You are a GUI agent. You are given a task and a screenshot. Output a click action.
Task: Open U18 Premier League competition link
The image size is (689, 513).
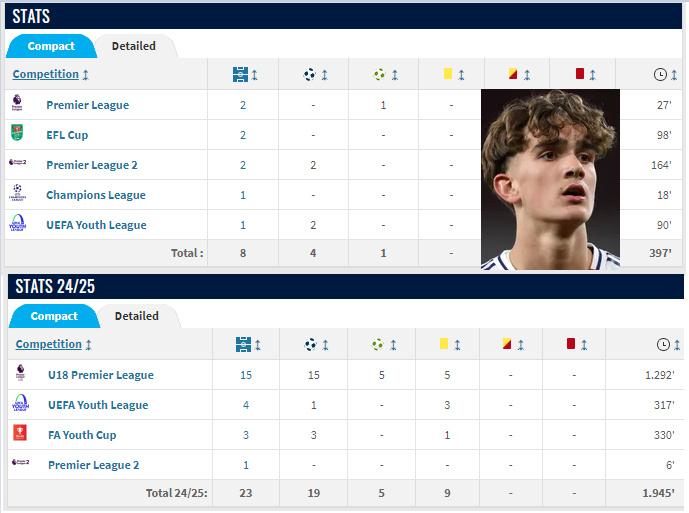(101, 375)
